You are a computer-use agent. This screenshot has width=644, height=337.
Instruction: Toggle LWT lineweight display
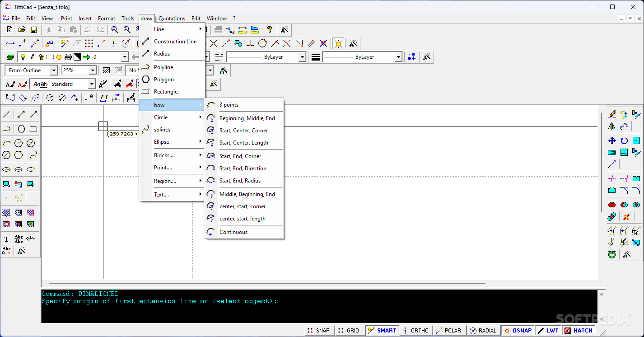[548, 331]
